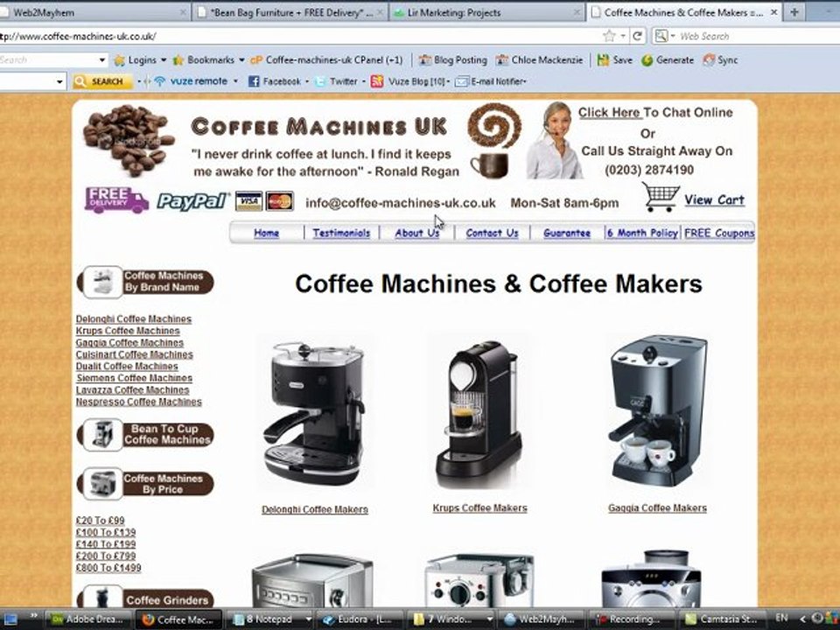
Task: Click Coffee Machines By Brand Name button
Action: [x=146, y=282]
